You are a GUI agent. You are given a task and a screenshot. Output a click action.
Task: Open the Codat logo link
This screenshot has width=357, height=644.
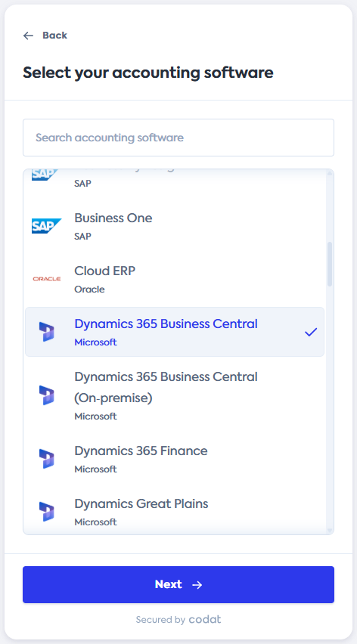[204, 619]
